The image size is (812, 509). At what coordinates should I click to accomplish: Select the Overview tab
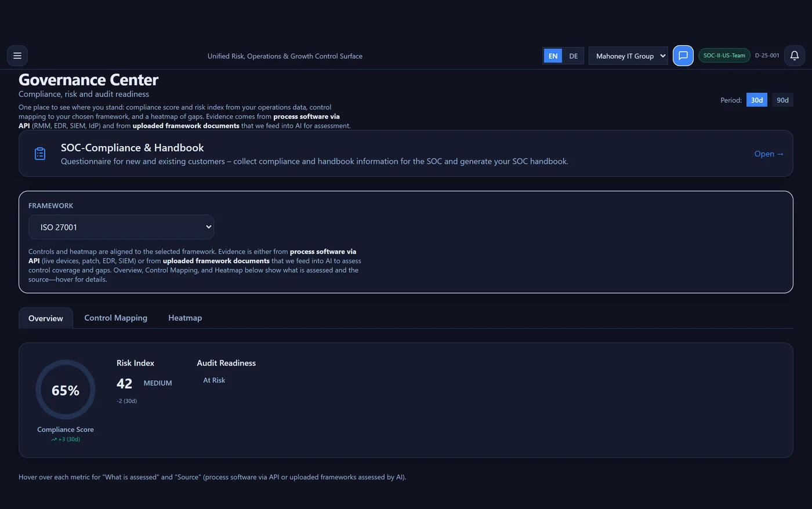pyautogui.click(x=45, y=318)
